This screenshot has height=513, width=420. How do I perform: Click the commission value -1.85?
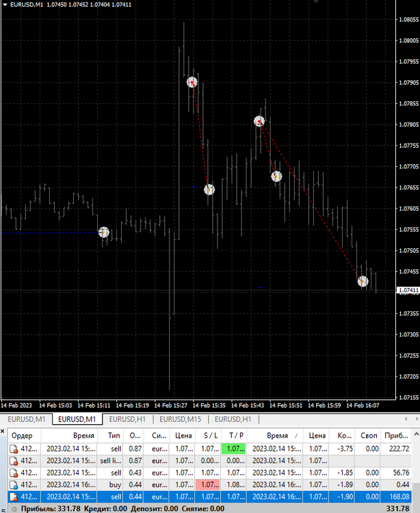(345, 473)
